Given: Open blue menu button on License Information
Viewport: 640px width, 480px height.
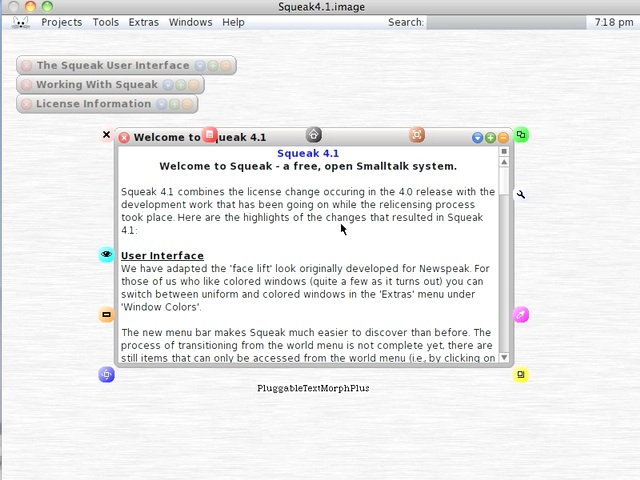Looking at the screenshot, I should coord(162,104).
